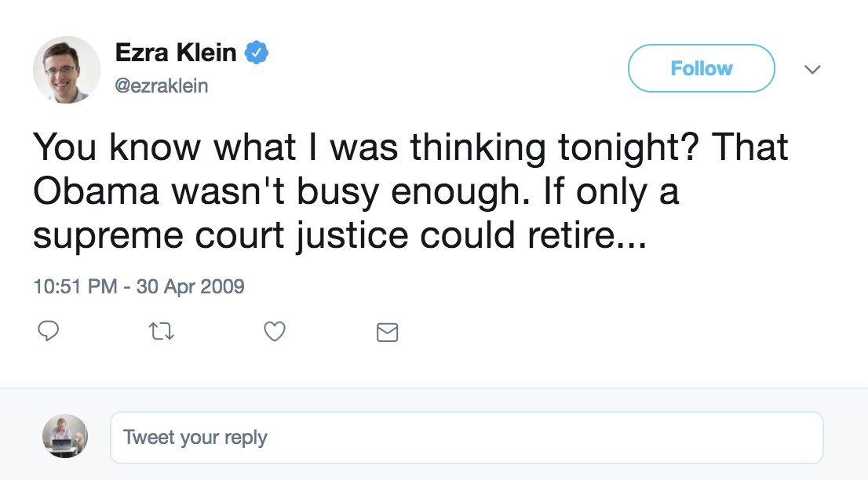Screen dimensions: 868x480
Task: Send tweet via direct message envelope icon
Action: pos(388,333)
